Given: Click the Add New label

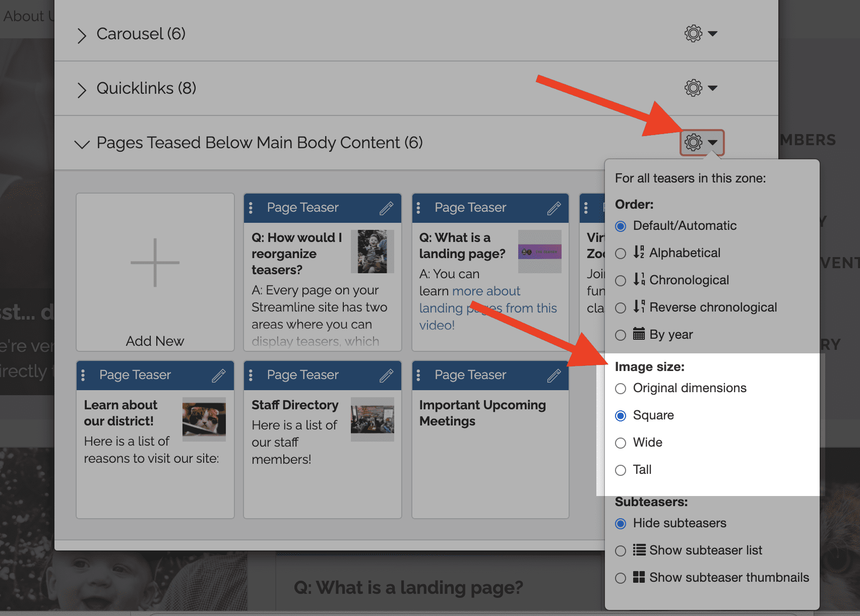Looking at the screenshot, I should [x=155, y=341].
